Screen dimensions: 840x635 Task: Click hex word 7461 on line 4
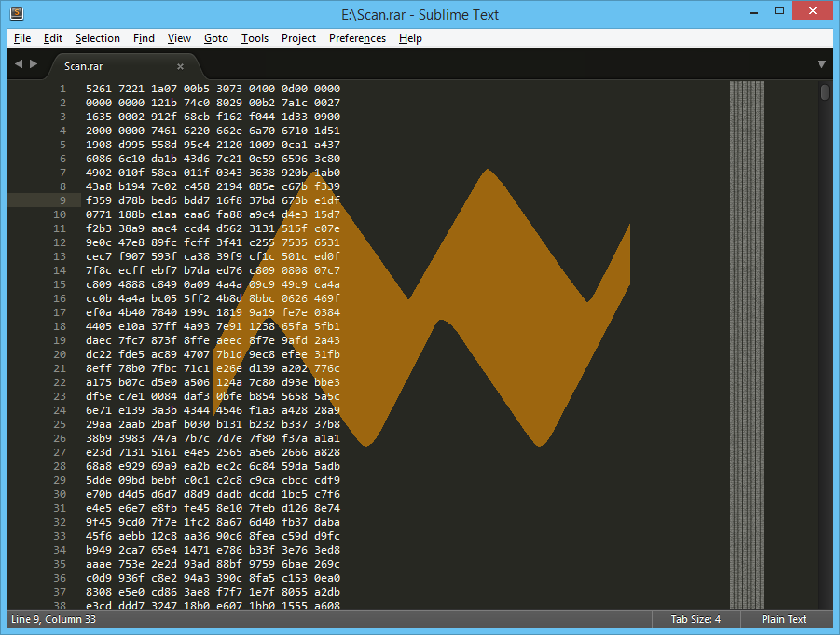[164, 131]
